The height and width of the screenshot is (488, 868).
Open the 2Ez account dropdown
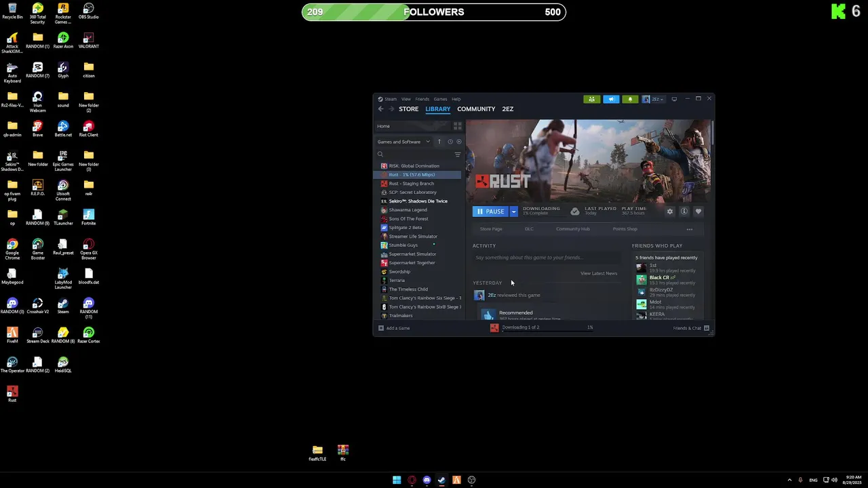coord(654,99)
